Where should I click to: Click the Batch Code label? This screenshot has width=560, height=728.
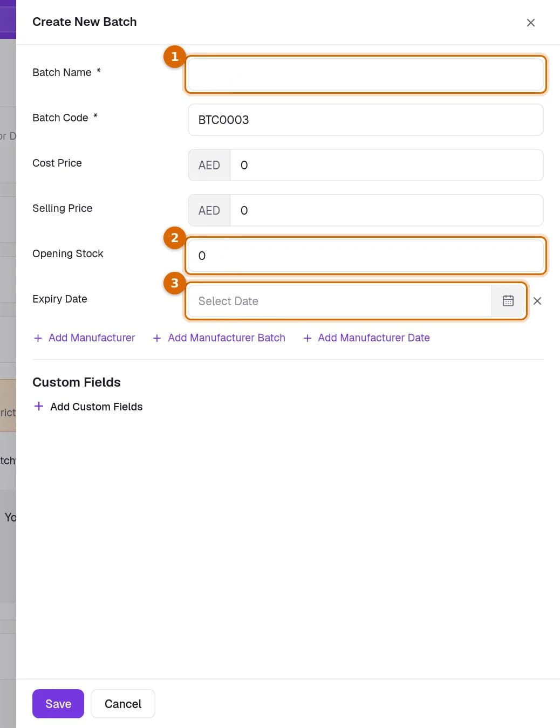60,118
